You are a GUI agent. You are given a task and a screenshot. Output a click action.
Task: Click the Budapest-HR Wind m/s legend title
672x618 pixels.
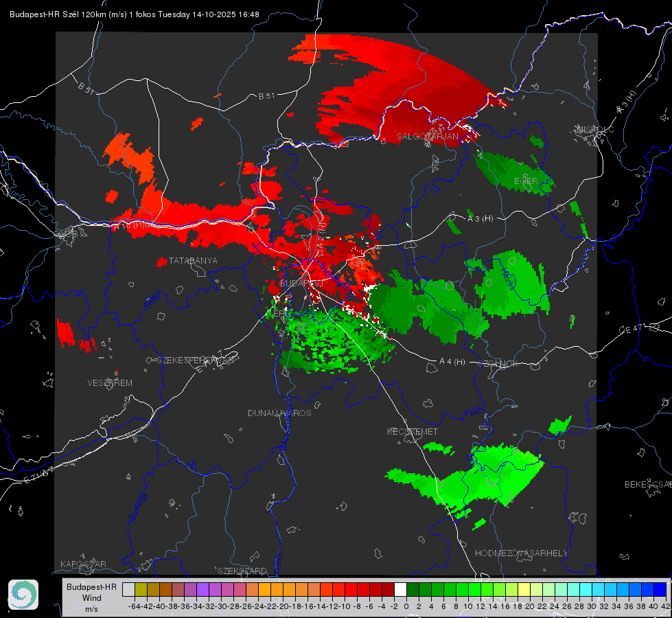[x=91, y=598]
